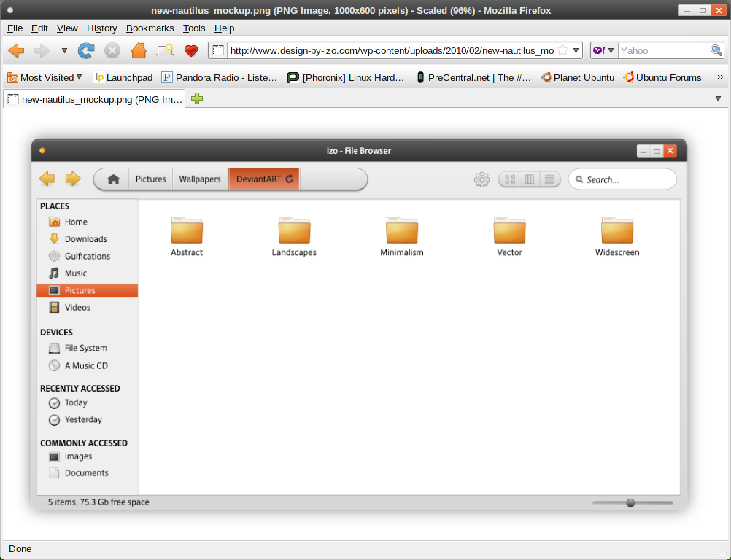Click the zoom slider handle in status bar
The width and height of the screenshot is (731, 560).
[630, 502]
